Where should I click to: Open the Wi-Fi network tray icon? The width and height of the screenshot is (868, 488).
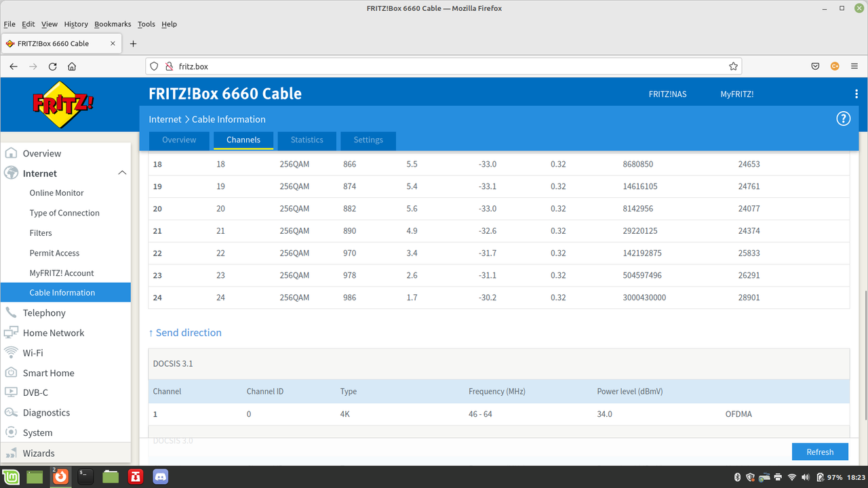[792, 477]
